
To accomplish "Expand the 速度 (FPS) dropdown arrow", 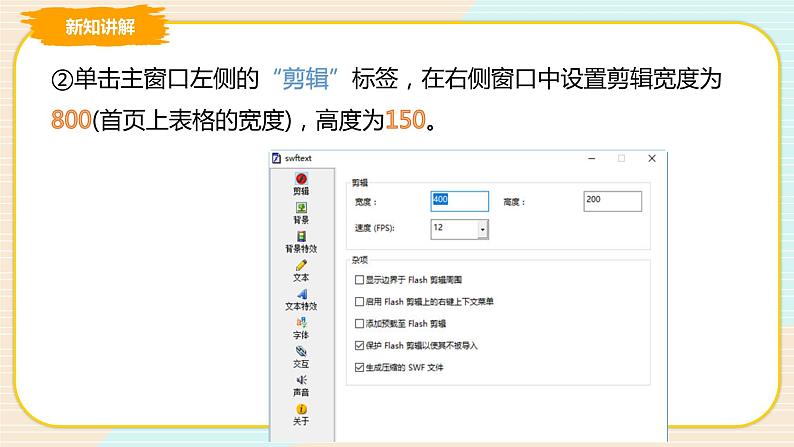I will point(483,229).
